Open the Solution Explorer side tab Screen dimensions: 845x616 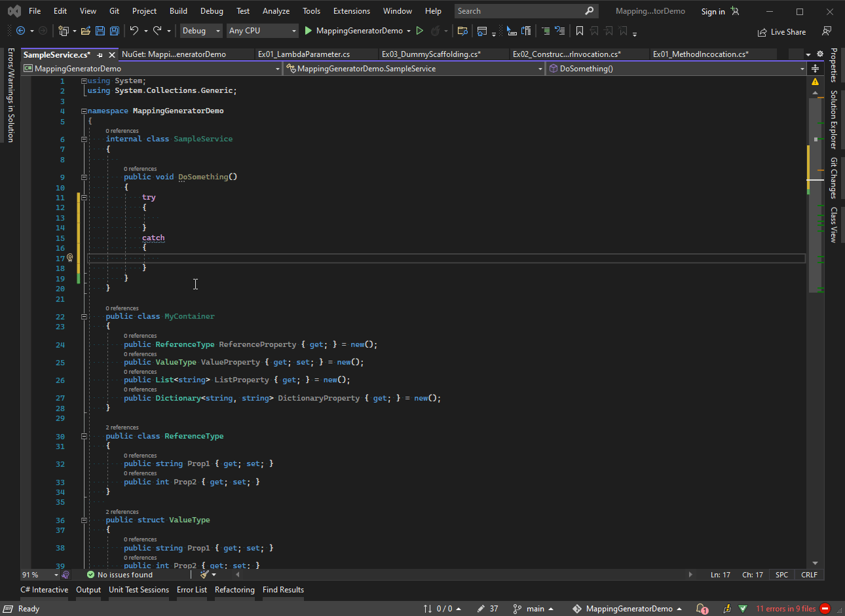(x=834, y=120)
